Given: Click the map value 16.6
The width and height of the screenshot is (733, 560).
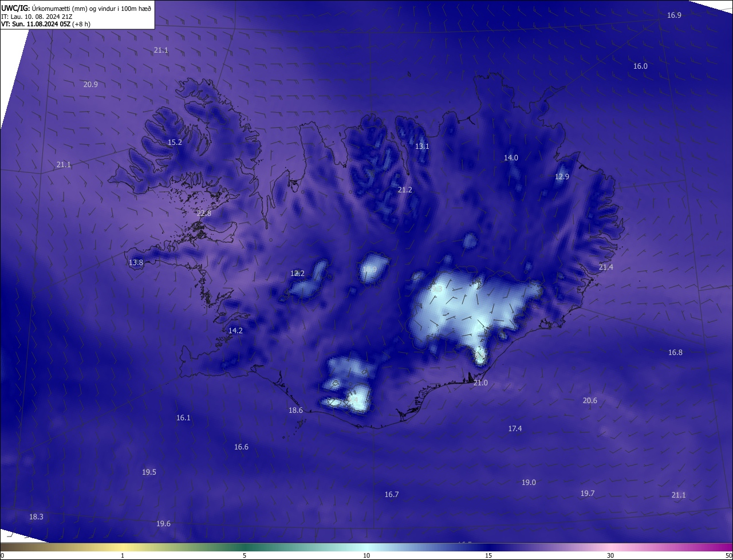Looking at the screenshot, I should click(x=241, y=447).
